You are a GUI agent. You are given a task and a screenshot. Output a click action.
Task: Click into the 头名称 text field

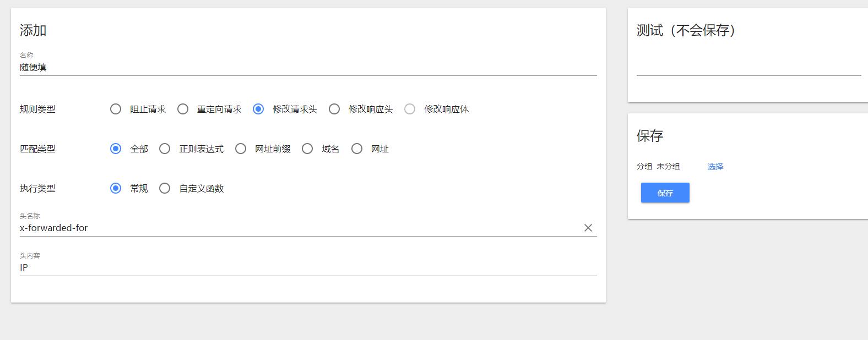[297, 228]
